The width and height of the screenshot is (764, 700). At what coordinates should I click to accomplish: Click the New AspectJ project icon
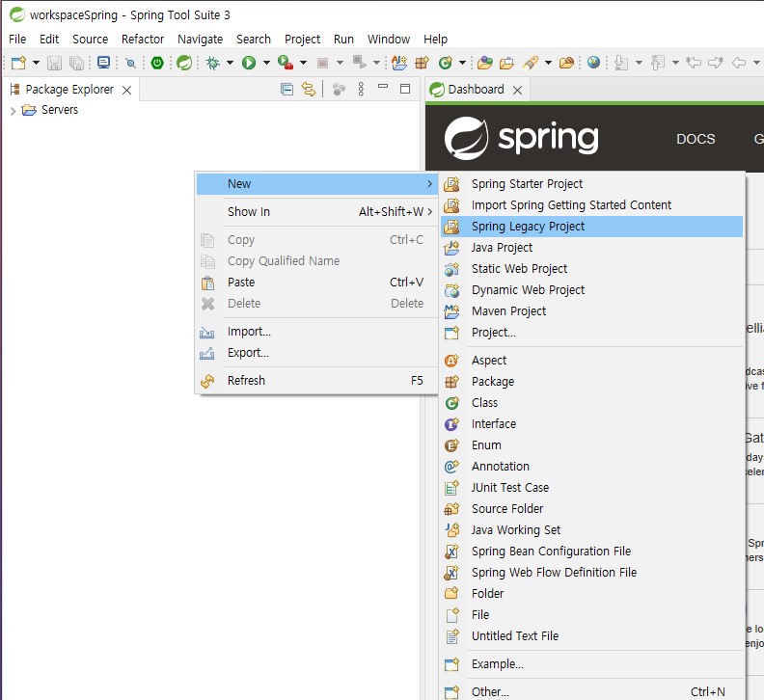399,63
